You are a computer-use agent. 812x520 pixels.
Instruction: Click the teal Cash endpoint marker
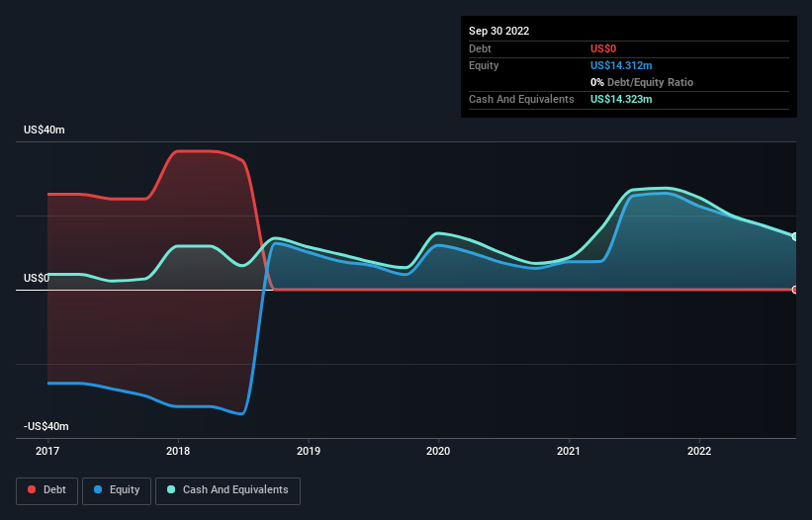click(x=795, y=236)
